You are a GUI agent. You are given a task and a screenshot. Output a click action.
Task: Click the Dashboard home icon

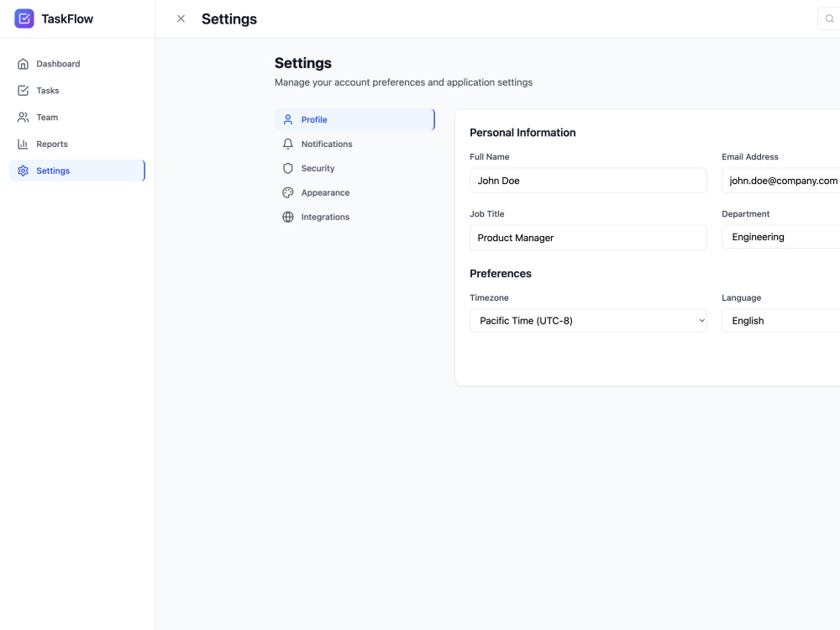pyautogui.click(x=23, y=64)
